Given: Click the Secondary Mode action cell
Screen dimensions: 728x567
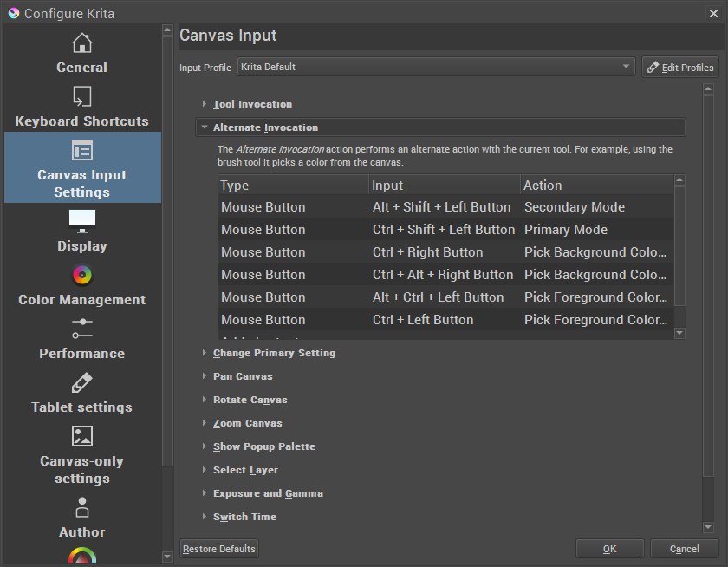Looking at the screenshot, I should pos(597,207).
